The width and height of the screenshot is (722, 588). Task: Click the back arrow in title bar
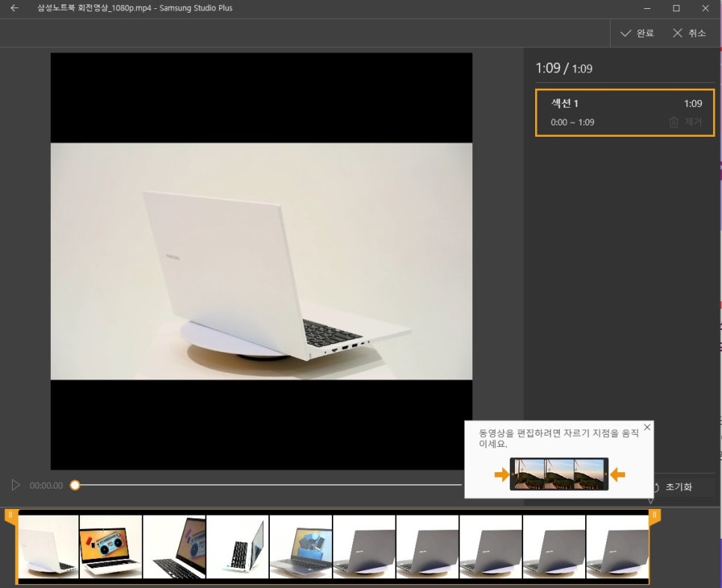coord(14,8)
